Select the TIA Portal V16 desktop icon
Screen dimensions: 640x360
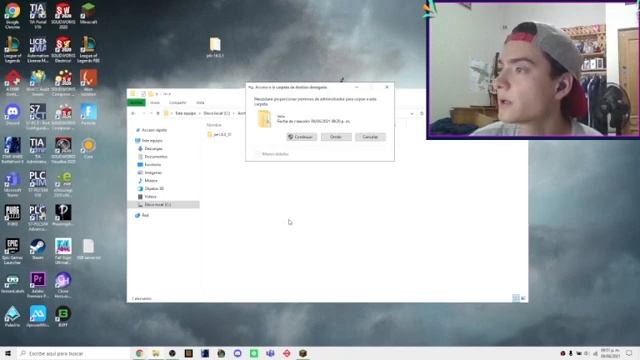coord(38,16)
